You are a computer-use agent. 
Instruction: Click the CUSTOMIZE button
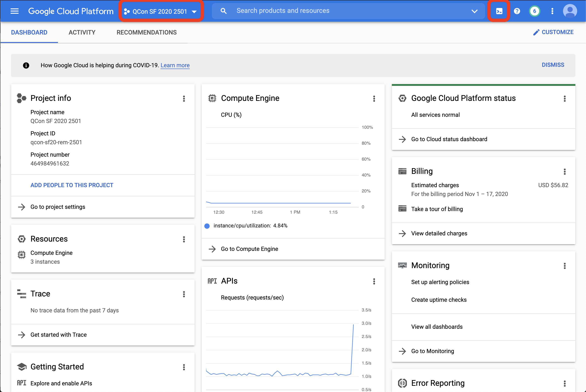pyautogui.click(x=553, y=32)
